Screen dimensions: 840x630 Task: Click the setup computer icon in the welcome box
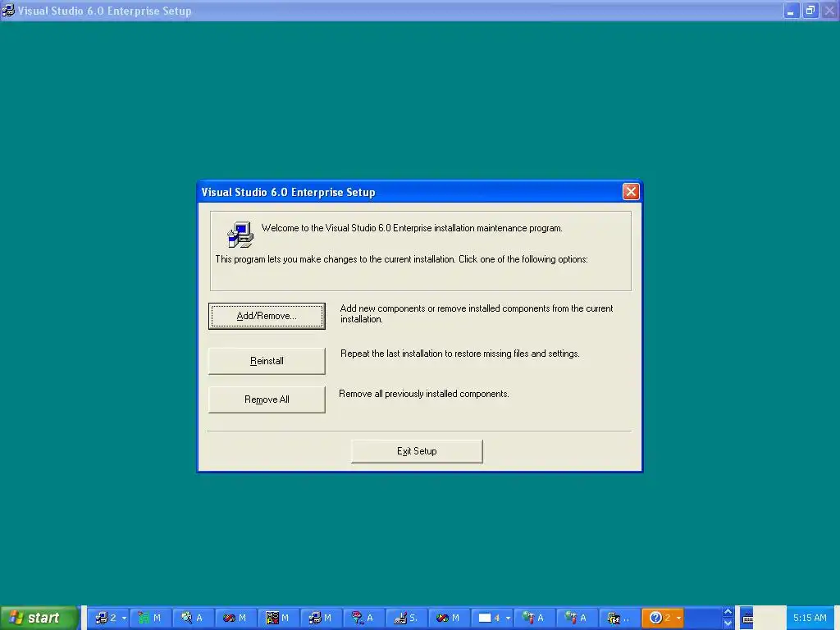pos(240,235)
